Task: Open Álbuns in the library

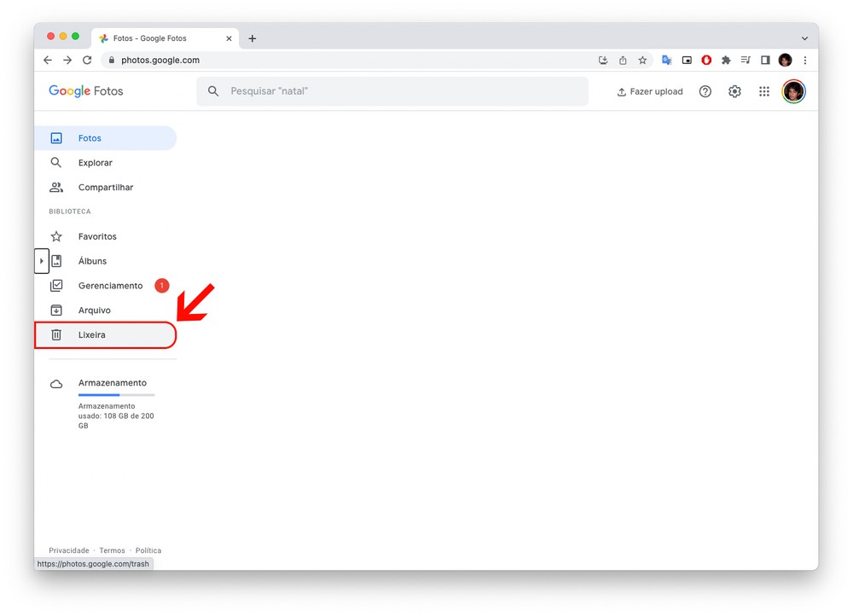Action: point(113,261)
